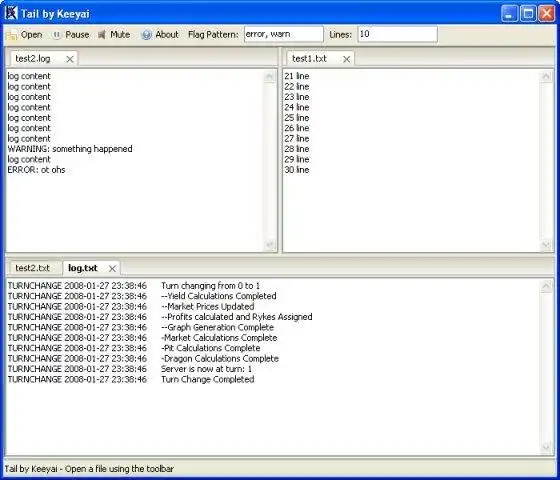Click '-Dragon Calculations Complete' line
Image resolution: width=560 pixels, height=480 pixels.
pyautogui.click(x=220, y=358)
